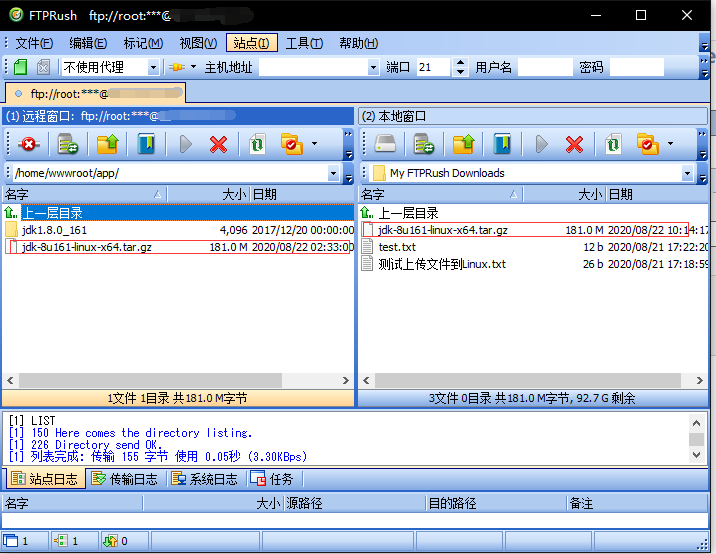Click log panel scrollbar down arrow
Image resolution: width=716 pixels, height=554 pixels.
point(696,455)
